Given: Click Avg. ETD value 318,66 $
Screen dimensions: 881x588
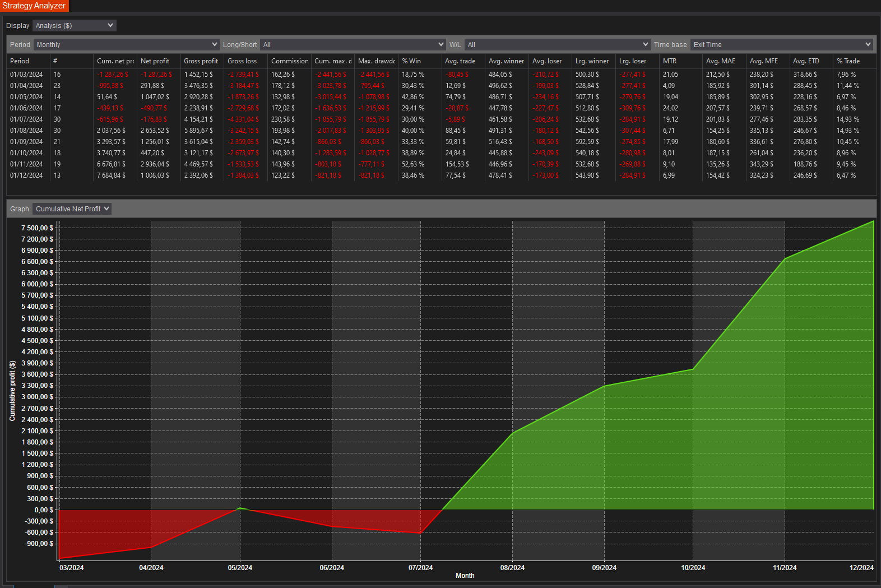Looking at the screenshot, I should [x=805, y=75].
